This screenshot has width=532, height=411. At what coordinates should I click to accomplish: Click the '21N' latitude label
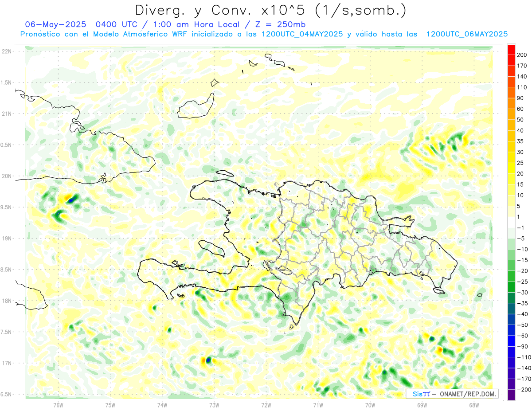(6, 114)
